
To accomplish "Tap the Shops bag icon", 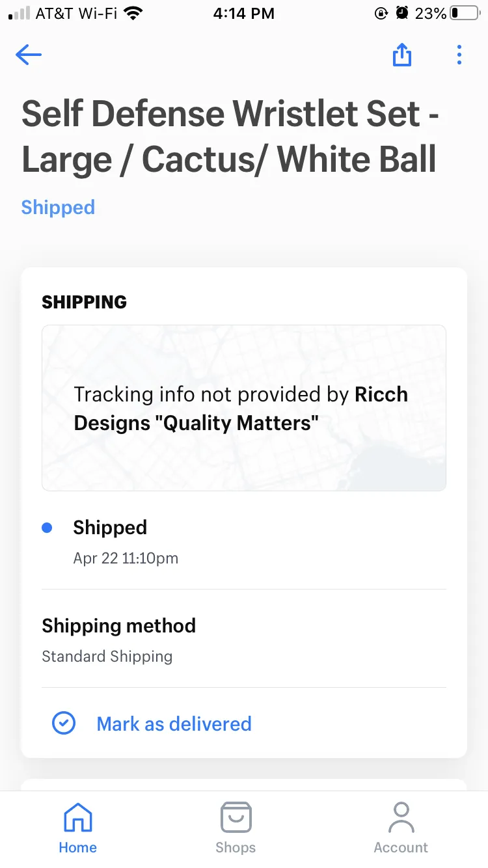I will point(236,817).
